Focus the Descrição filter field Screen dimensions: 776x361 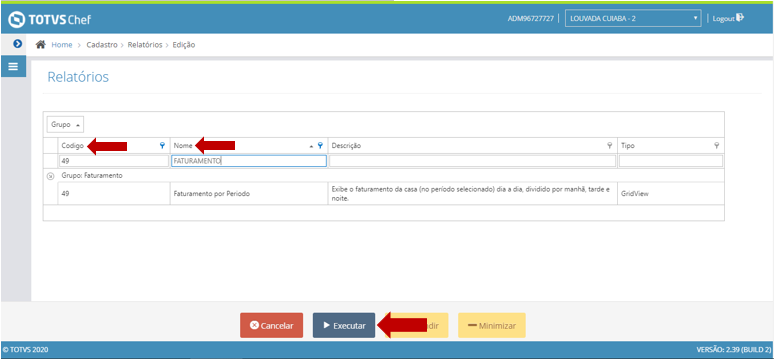pos(473,161)
